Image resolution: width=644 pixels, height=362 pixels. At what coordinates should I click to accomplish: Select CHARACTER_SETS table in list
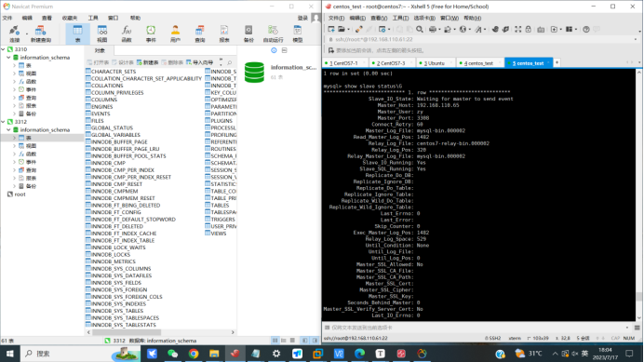(x=111, y=71)
